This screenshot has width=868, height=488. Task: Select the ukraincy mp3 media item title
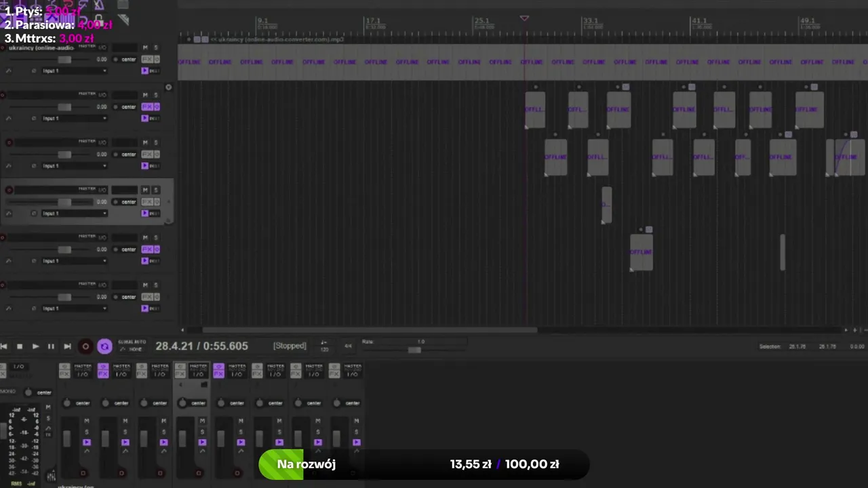(277, 39)
